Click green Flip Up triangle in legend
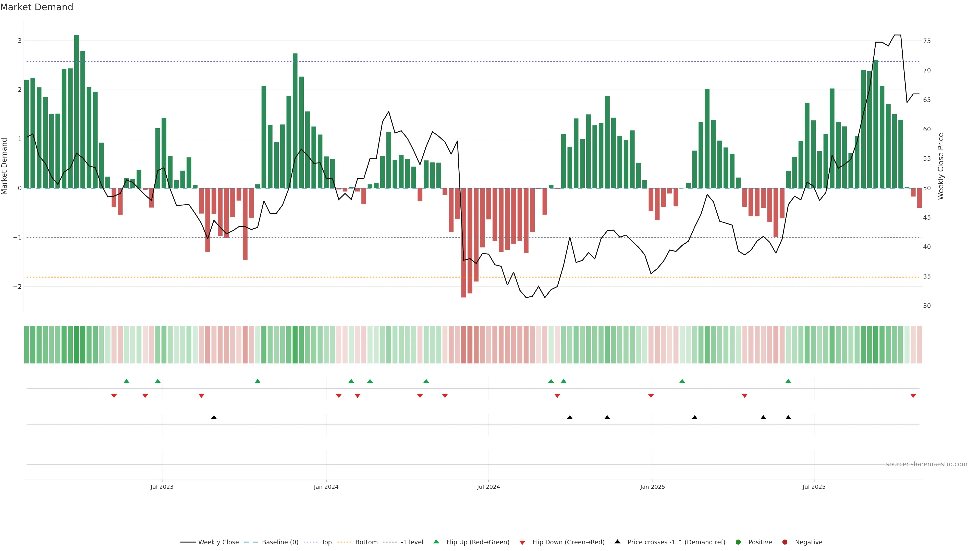Image resolution: width=980 pixels, height=551 pixels. [436, 542]
